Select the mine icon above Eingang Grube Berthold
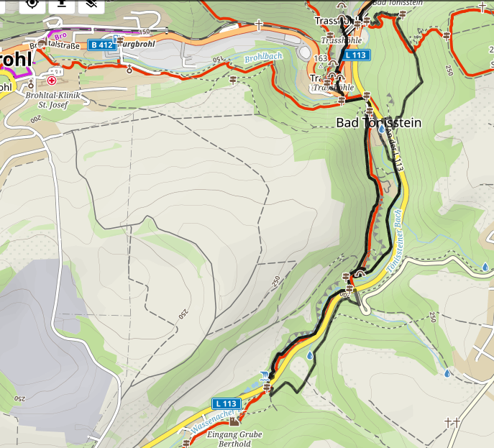 [x=234, y=421]
